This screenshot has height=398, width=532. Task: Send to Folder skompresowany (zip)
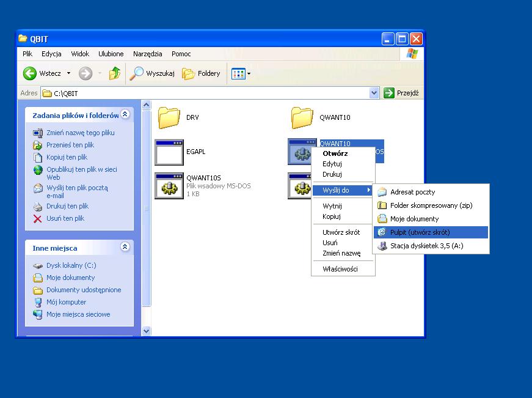pyautogui.click(x=431, y=205)
